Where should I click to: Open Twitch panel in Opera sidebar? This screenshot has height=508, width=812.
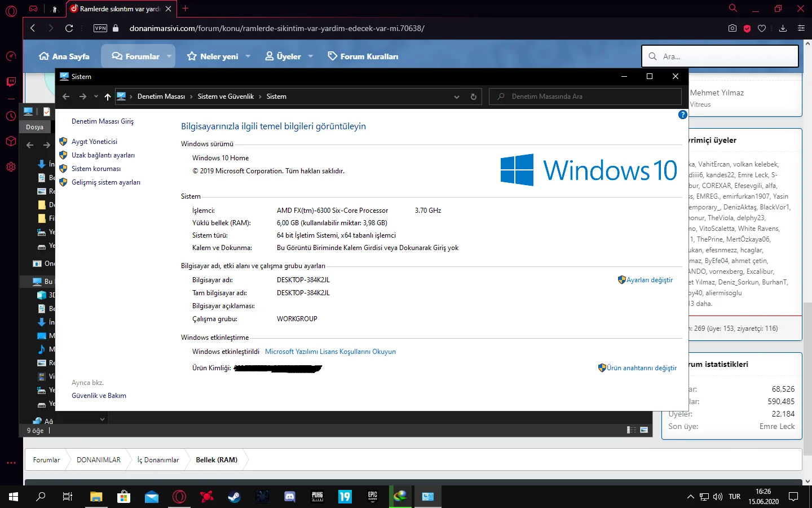pyautogui.click(x=11, y=82)
